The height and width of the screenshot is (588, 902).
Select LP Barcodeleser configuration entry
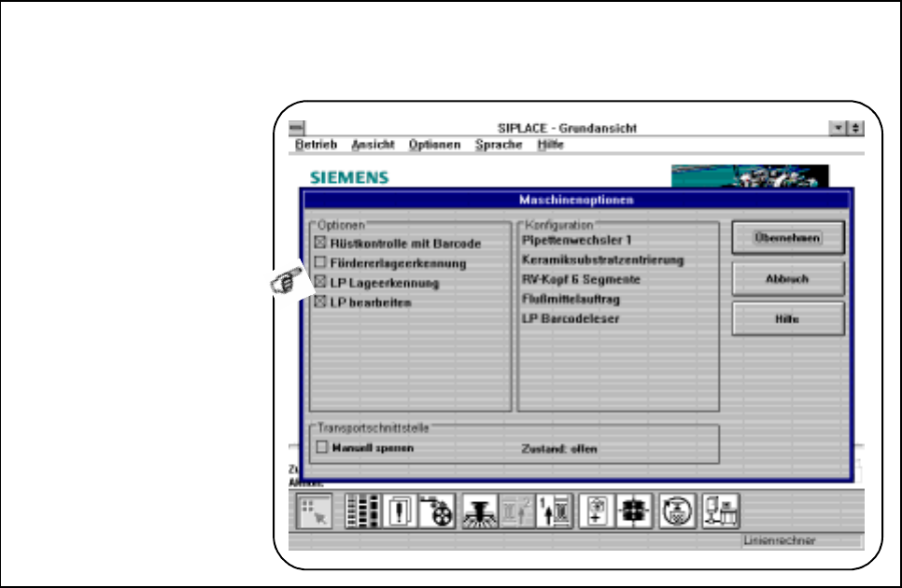[571, 318]
